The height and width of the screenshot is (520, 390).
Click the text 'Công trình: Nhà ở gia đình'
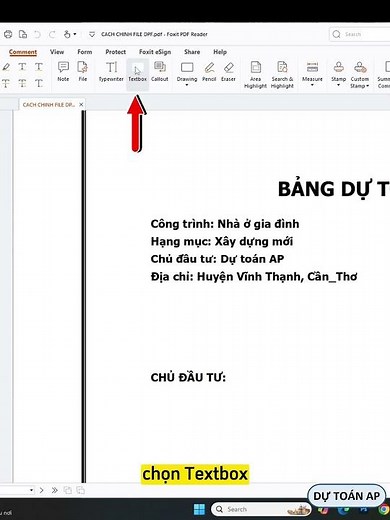point(225,224)
